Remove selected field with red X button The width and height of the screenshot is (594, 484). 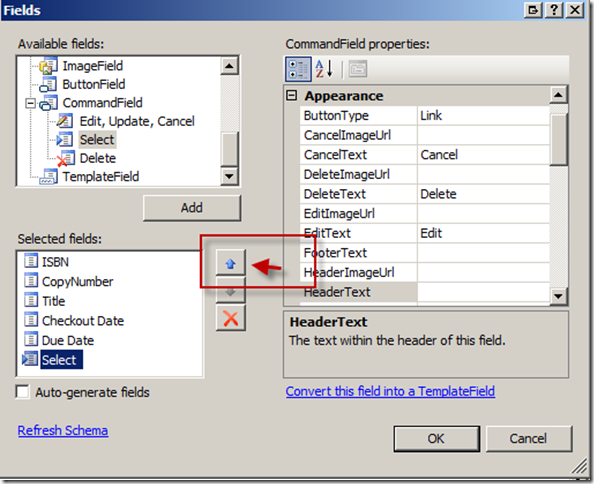coord(231,318)
